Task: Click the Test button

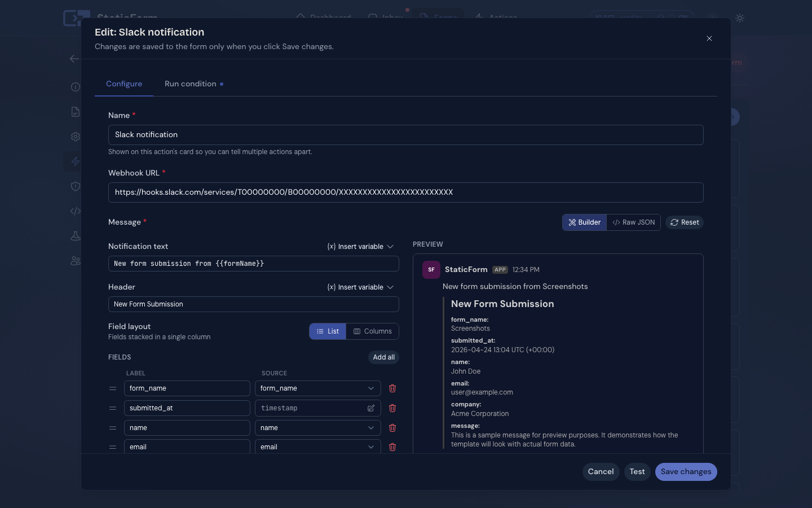Action: pos(637,472)
